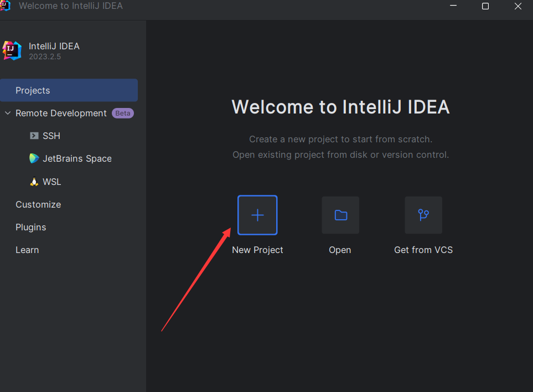Click the 'Create a new project' hint text
533x392 pixels.
pos(340,140)
